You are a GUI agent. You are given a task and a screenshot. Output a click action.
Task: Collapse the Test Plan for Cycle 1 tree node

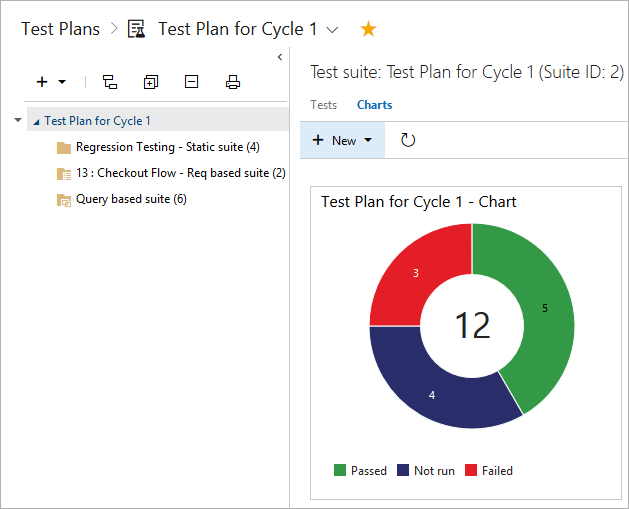pyautogui.click(x=37, y=121)
